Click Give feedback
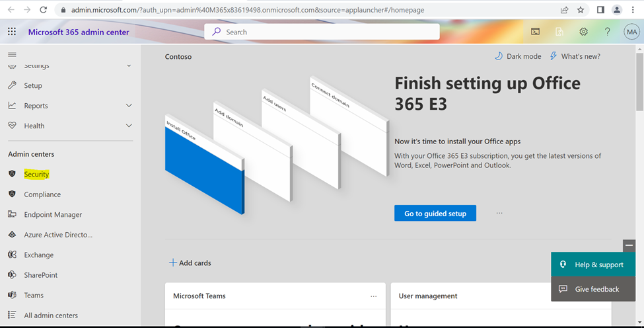 click(x=593, y=289)
